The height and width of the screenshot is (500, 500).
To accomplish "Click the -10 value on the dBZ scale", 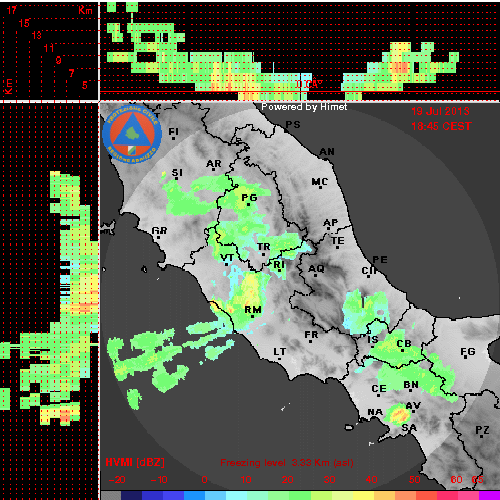I will (159, 480).
